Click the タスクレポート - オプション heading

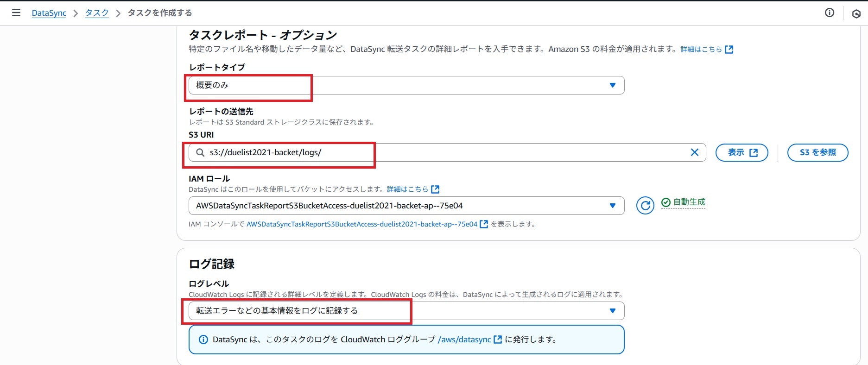(263, 35)
